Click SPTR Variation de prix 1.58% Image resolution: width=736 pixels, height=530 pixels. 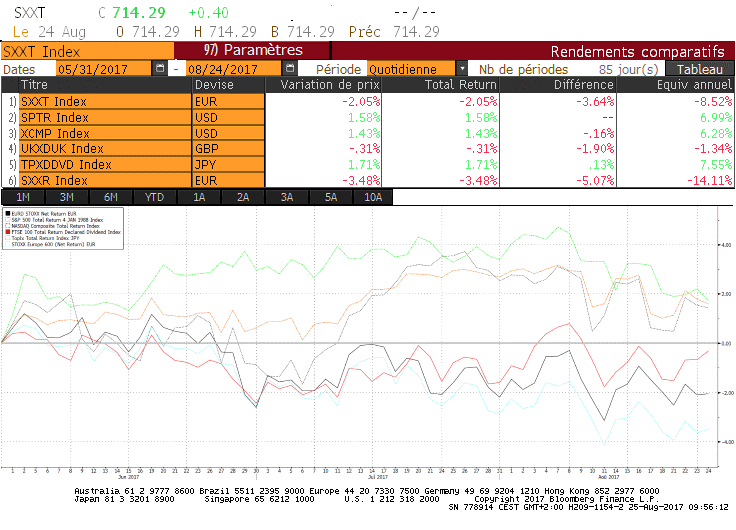[364, 117]
